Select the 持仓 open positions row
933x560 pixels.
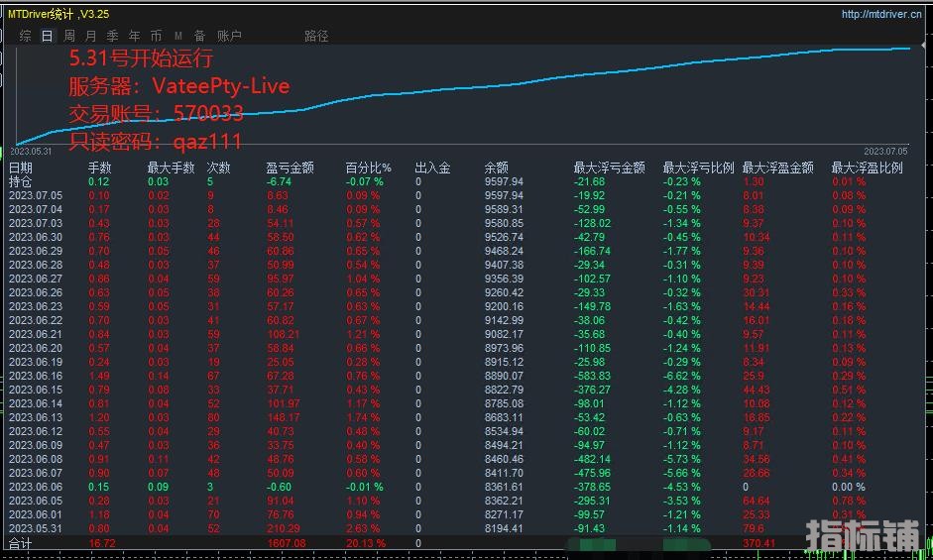point(21,182)
